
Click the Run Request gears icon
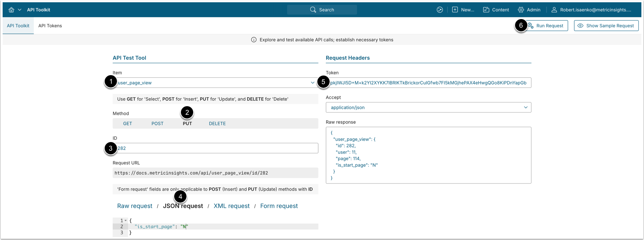click(x=530, y=26)
